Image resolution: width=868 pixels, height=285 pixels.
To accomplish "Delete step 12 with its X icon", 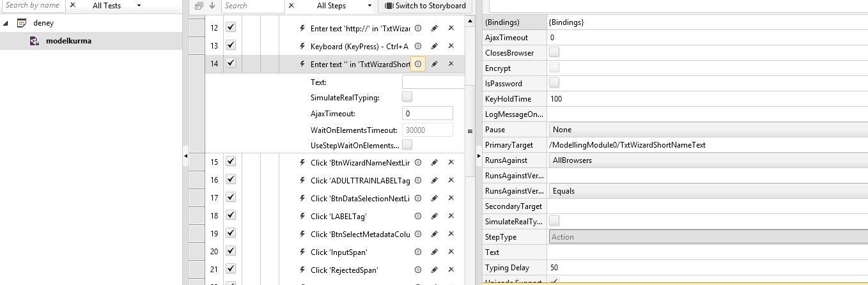I will (x=451, y=28).
